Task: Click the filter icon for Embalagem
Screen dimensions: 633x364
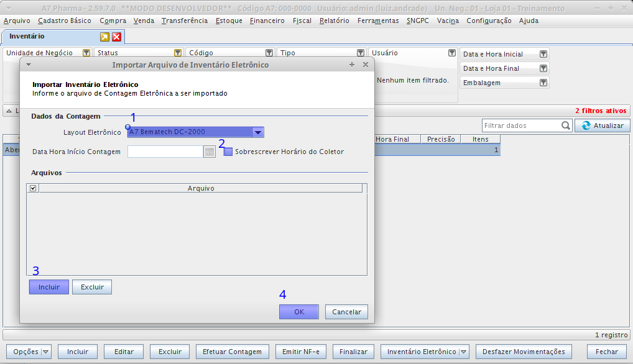Action: (x=543, y=83)
